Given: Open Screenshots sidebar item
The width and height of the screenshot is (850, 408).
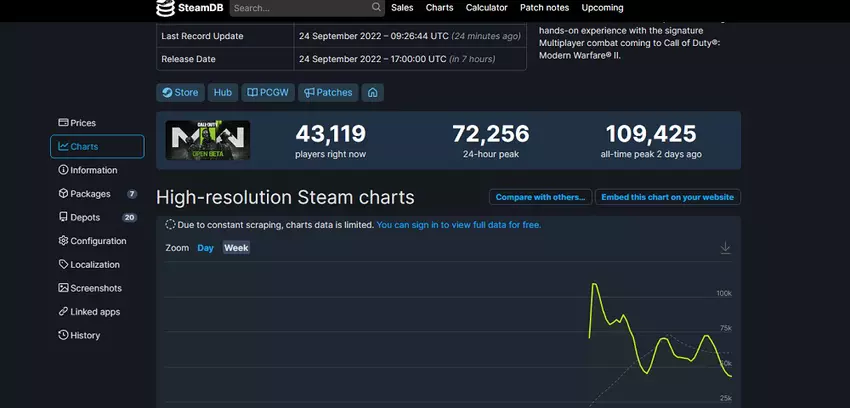Looking at the screenshot, I should pyautogui.click(x=96, y=288).
